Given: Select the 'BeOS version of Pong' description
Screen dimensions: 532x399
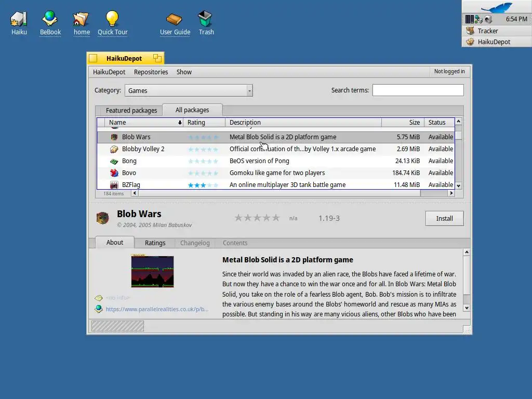Looking at the screenshot, I should (259, 161).
